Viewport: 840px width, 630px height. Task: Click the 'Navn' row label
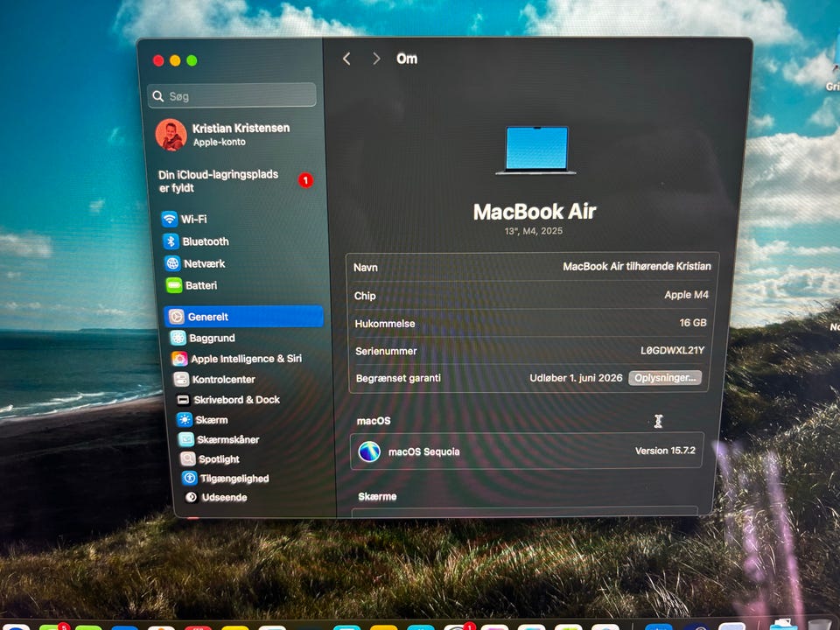click(x=366, y=268)
